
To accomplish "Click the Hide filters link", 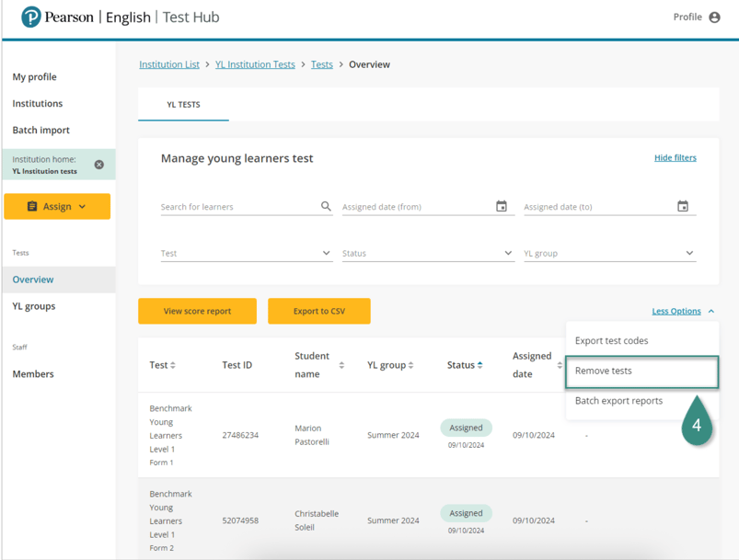I will [x=675, y=158].
